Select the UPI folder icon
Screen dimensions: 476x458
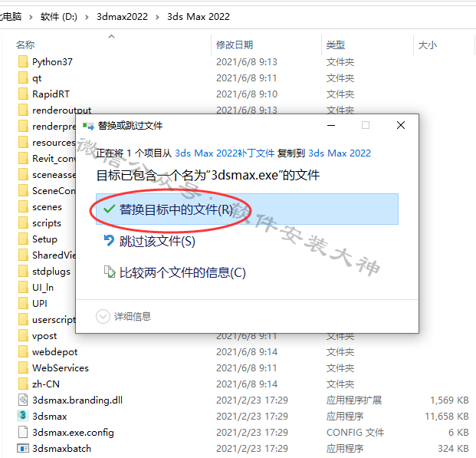tap(23, 303)
